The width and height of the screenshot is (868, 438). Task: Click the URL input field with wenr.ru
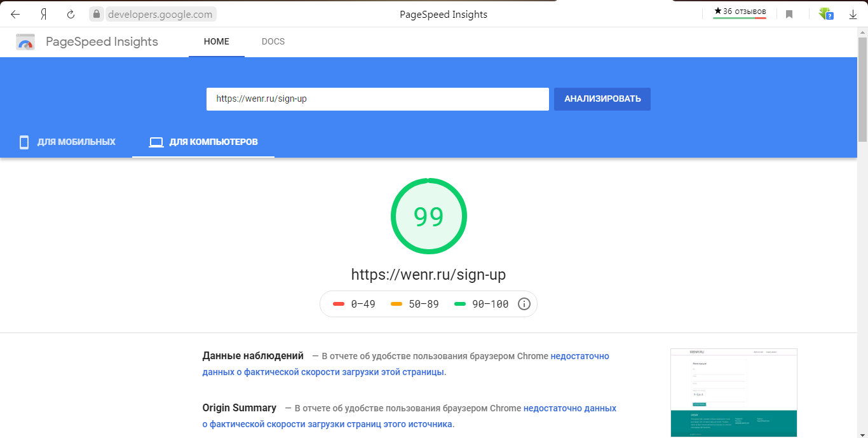377,99
